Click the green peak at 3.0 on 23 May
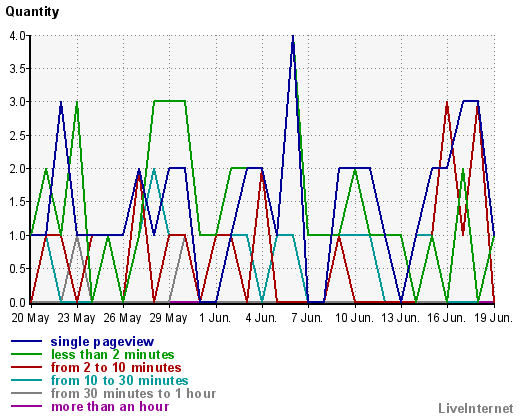This screenshot has height=418, width=520. pyautogui.click(x=77, y=103)
